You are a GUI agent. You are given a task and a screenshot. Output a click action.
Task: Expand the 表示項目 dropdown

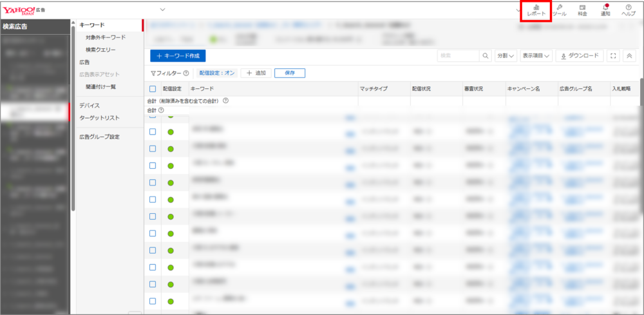click(x=536, y=56)
